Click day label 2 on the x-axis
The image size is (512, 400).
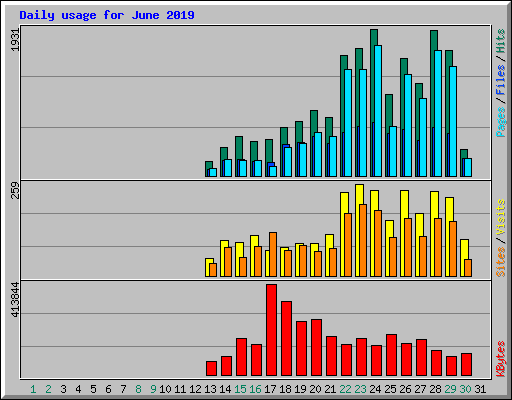[48, 389]
